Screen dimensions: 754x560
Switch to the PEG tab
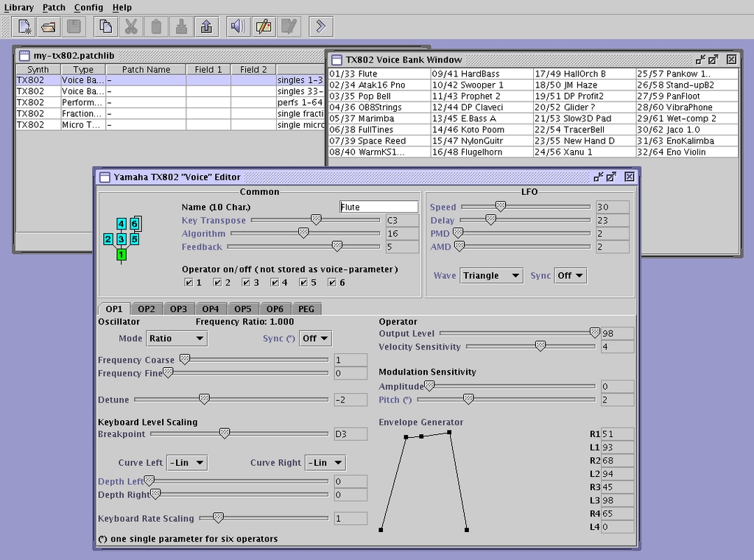pyautogui.click(x=308, y=309)
